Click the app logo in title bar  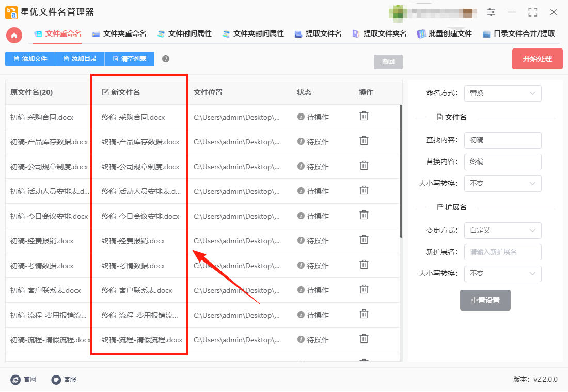tap(11, 12)
